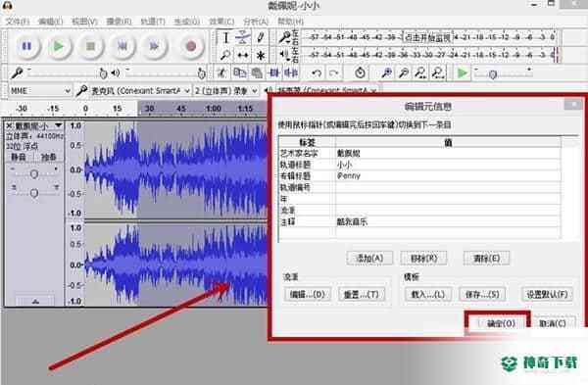Zoom in using the magnifier plus icon
The width and height of the screenshot is (588, 385).
tap(387, 72)
